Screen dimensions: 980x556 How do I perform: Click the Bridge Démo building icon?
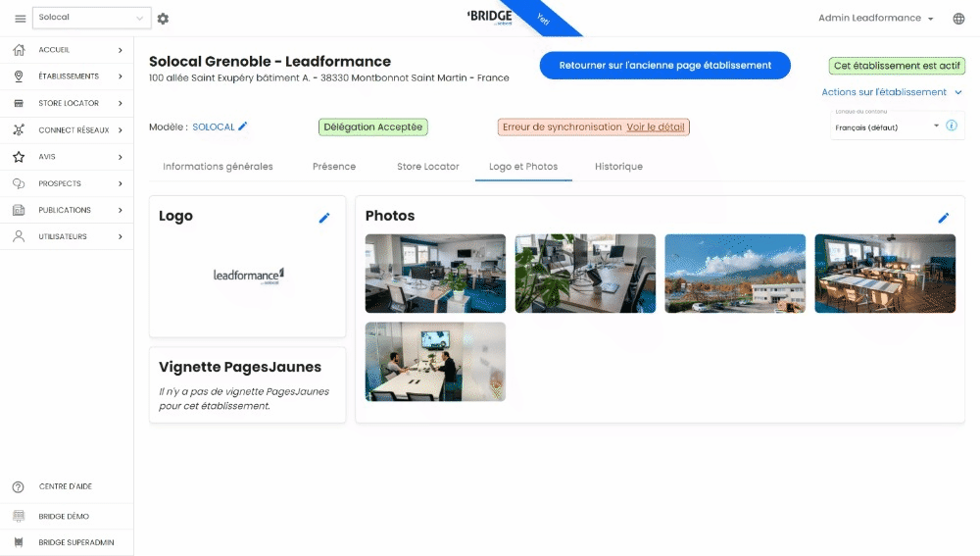click(18, 516)
